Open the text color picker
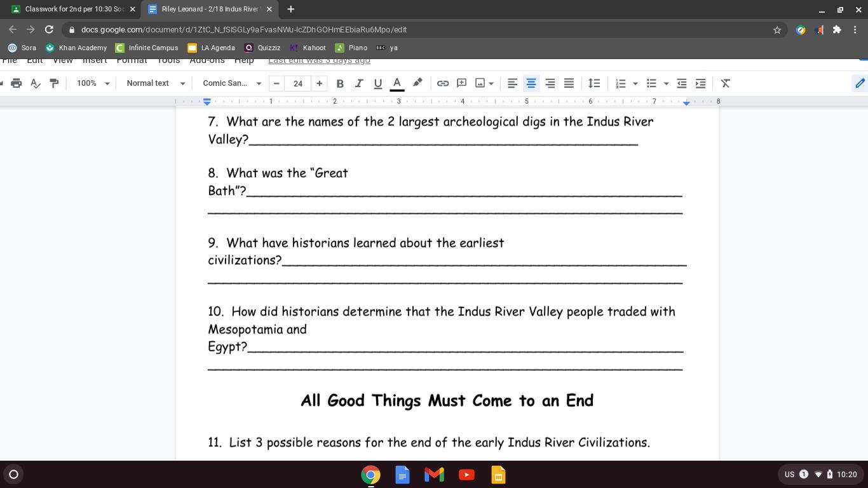Image resolution: width=868 pixels, height=488 pixels. coord(397,83)
